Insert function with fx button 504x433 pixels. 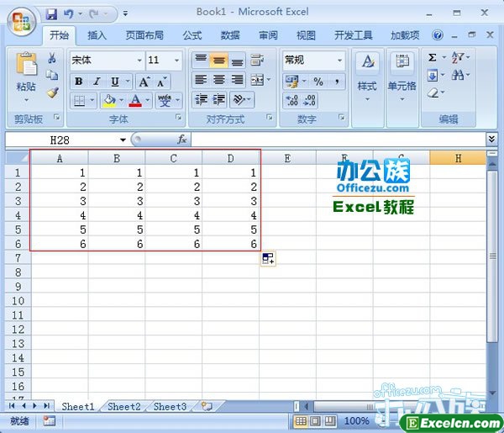coord(182,140)
